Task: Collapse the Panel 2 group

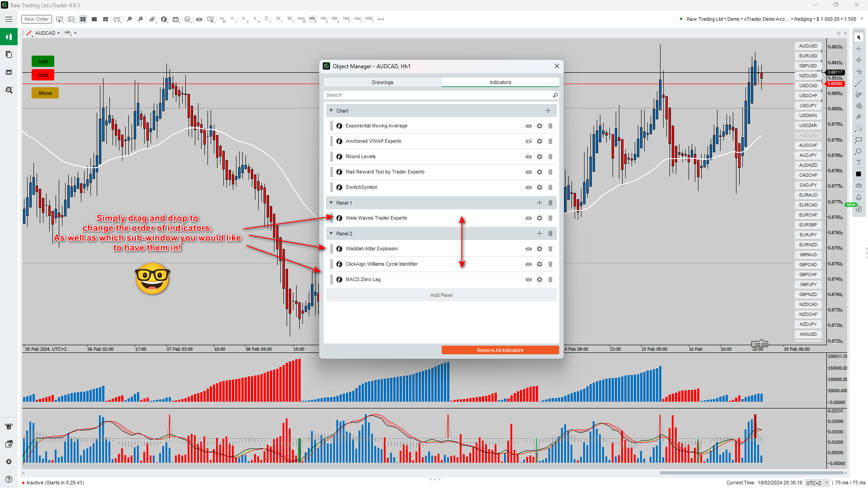Action: 331,234
